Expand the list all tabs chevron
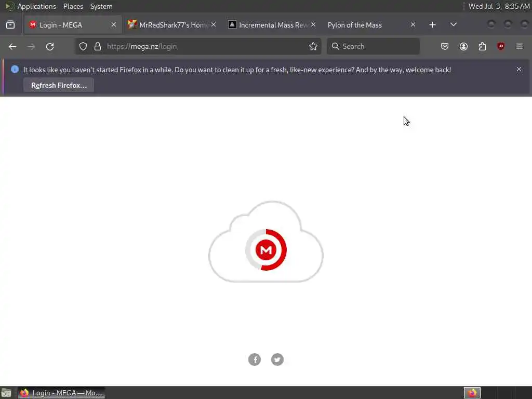 453,25
